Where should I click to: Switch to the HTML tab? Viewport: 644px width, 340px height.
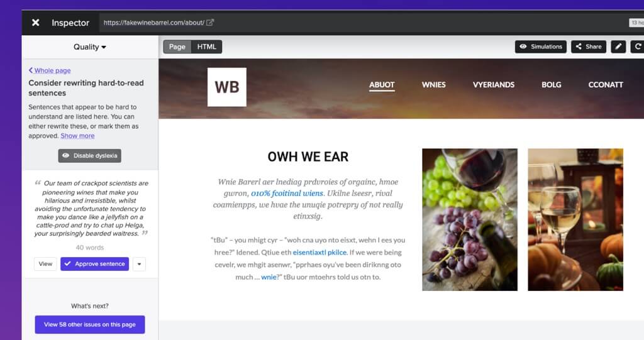coord(206,47)
